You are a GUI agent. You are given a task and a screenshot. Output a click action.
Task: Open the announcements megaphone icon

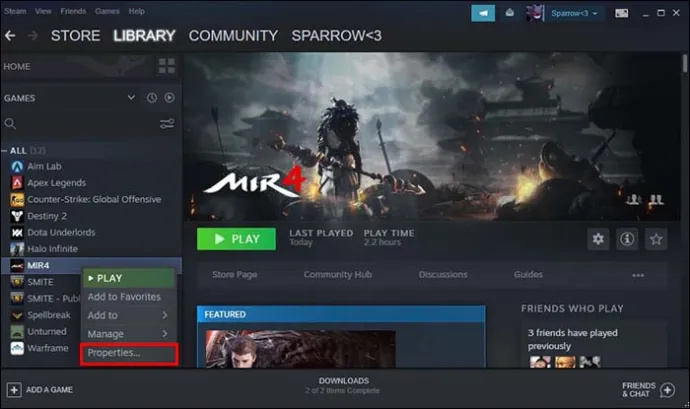click(x=483, y=13)
